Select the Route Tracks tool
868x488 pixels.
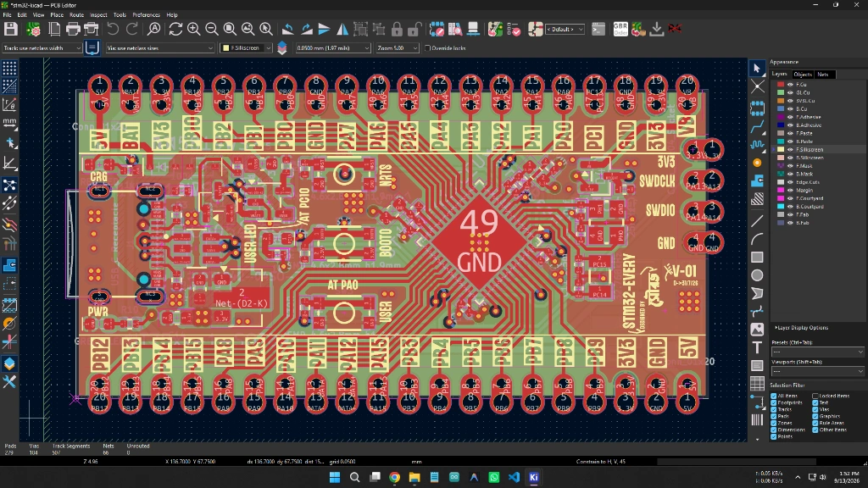[757, 127]
